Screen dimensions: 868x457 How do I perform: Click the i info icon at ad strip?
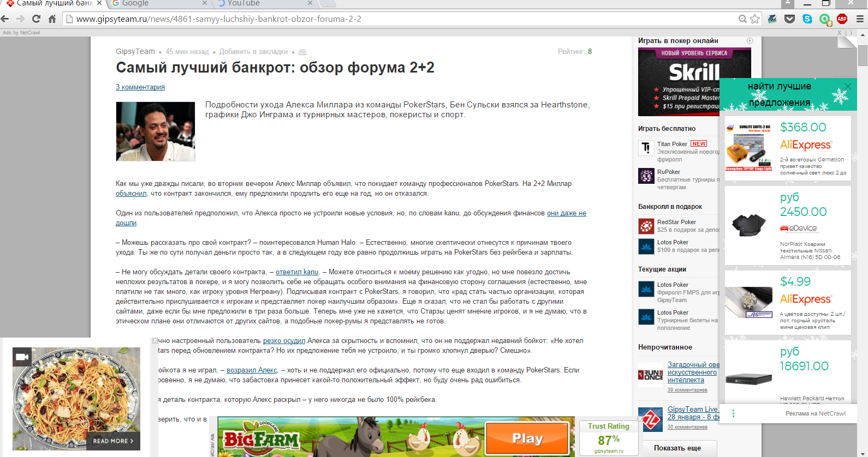pos(851,33)
